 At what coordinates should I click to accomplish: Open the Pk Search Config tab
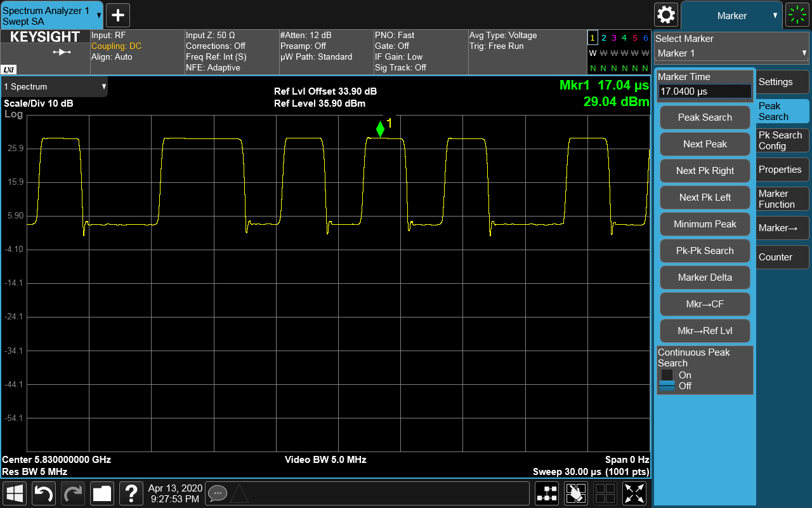783,140
